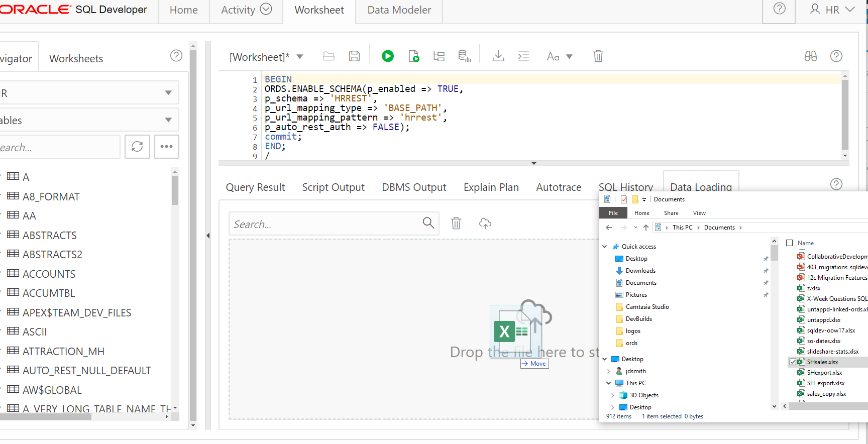
Task: Select Downloads in Quick access list
Action: pyautogui.click(x=640, y=271)
